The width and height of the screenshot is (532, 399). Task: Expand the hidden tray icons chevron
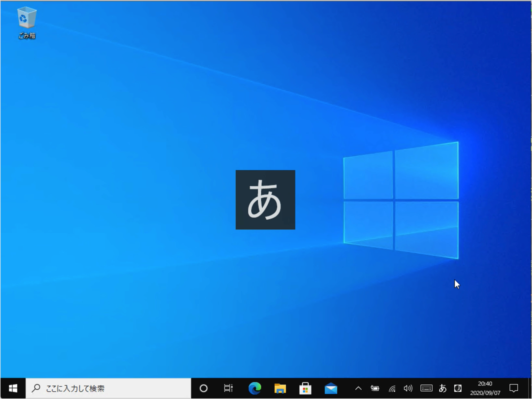358,388
